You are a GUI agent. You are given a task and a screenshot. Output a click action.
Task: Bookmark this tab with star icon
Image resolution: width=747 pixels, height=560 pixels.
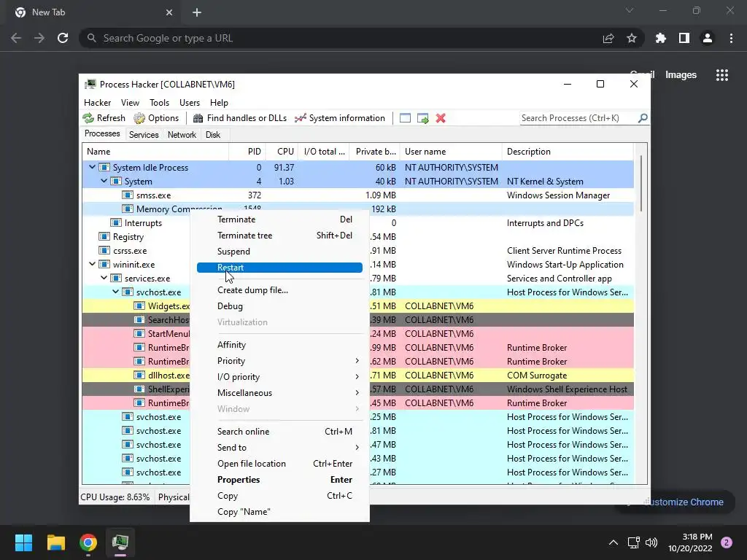(x=632, y=38)
